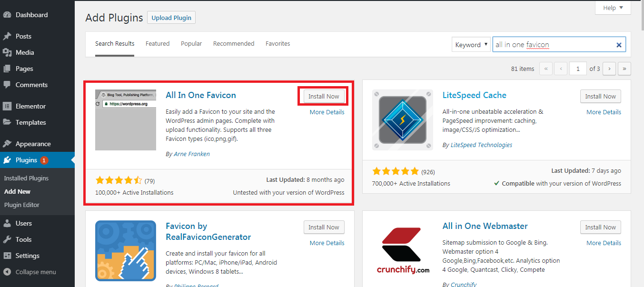This screenshot has width=644, height=287.
Task: Open Plugin Editor submenu item
Action: click(22, 205)
